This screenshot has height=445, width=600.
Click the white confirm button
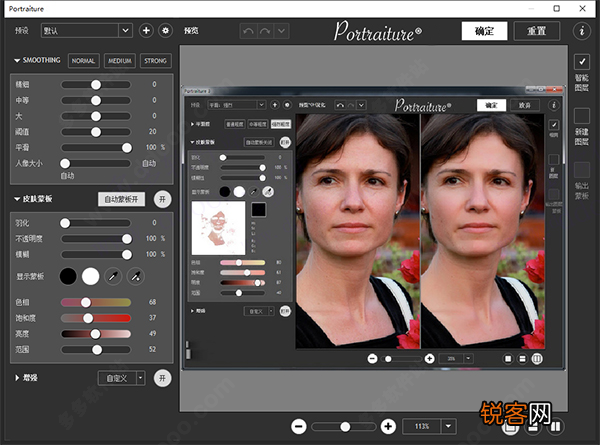484,31
